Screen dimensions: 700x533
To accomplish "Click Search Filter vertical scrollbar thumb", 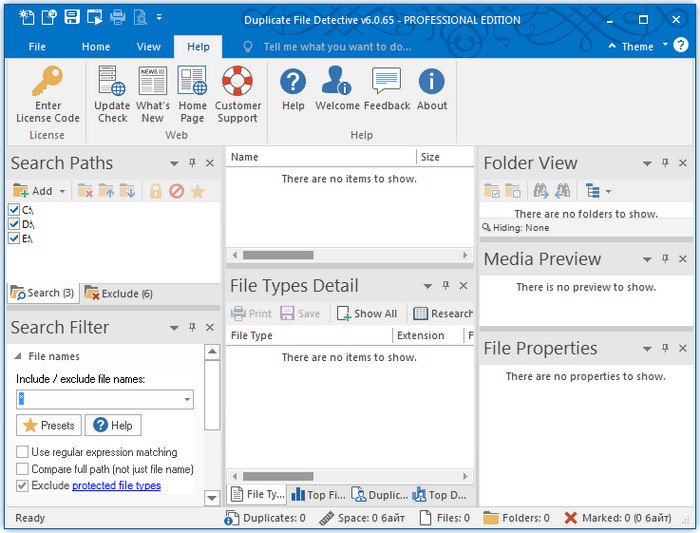I will point(212,395).
